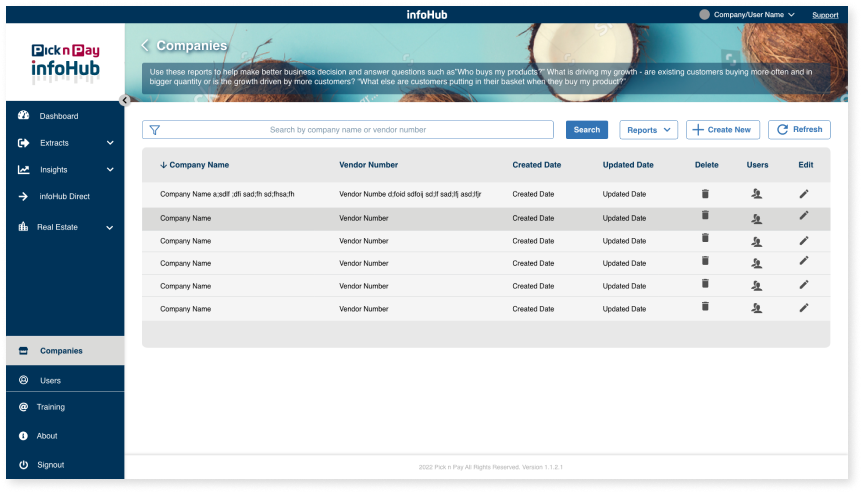The height and width of the screenshot is (493, 862).
Task: Open users for the fourth table row
Action: (756, 264)
